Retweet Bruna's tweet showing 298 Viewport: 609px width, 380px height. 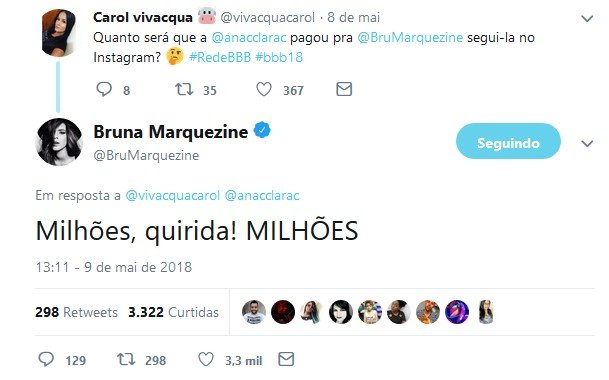point(126,359)
